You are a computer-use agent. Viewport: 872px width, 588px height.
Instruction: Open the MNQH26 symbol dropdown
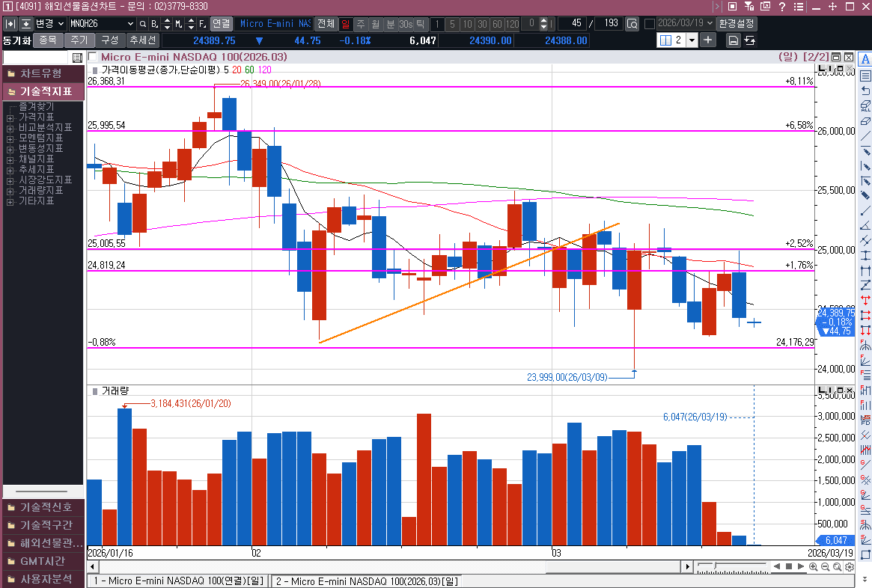(x=131, y=24)
